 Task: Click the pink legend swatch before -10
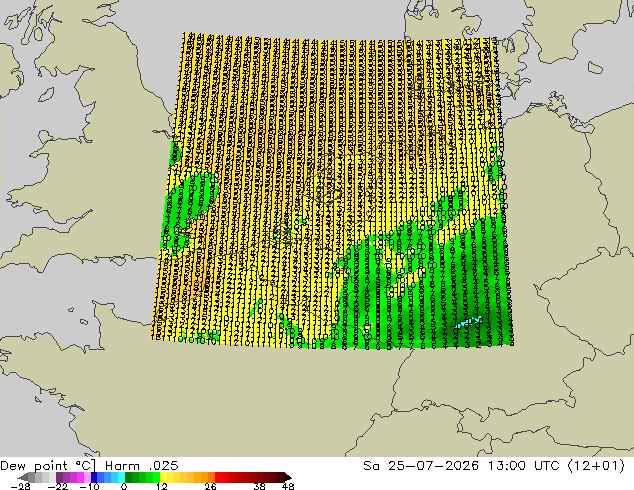click(x=87, y=477)
